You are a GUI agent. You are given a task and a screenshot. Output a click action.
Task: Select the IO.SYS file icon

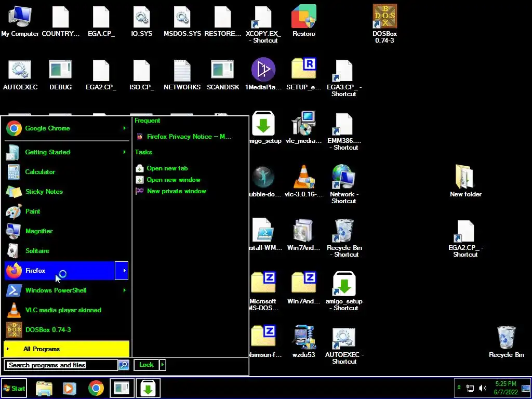point(141,21)
